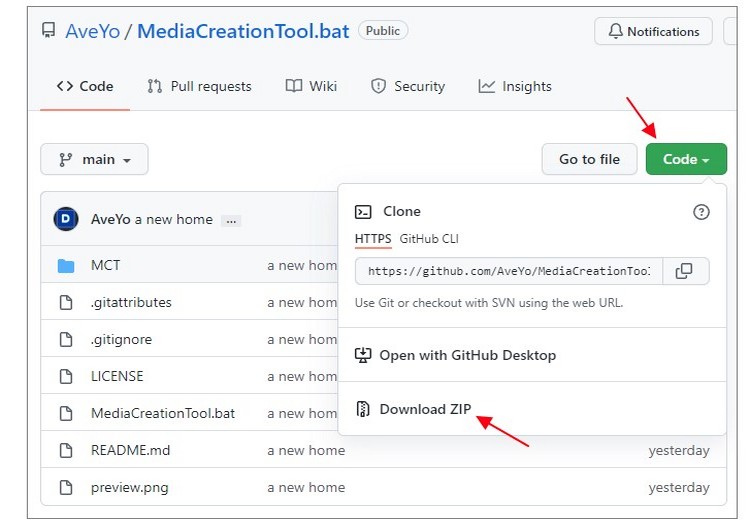Expand commit details ellipsis button
Image resolution: width=750 pixels, height=531 pixels.
click(x=231, y=221)
